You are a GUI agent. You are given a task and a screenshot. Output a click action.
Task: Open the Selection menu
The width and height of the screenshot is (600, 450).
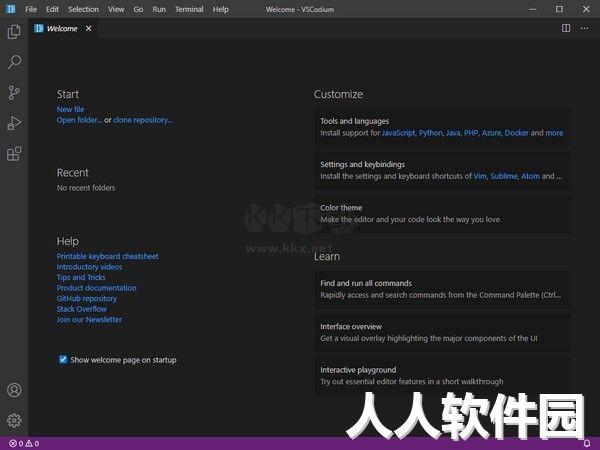pyautogui.click(x=83, y=9)
